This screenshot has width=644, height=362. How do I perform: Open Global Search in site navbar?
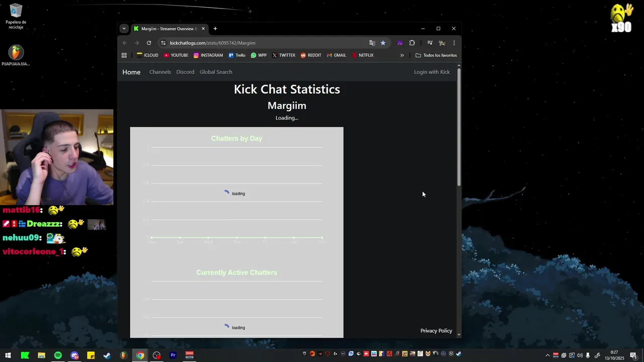(x=216, y=72)
